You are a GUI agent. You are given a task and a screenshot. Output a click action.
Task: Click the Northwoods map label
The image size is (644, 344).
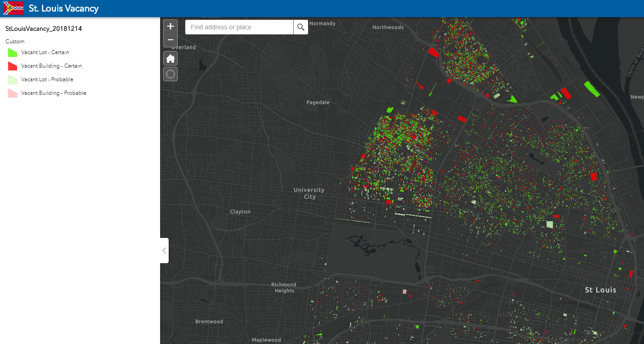tap(388, 28)
